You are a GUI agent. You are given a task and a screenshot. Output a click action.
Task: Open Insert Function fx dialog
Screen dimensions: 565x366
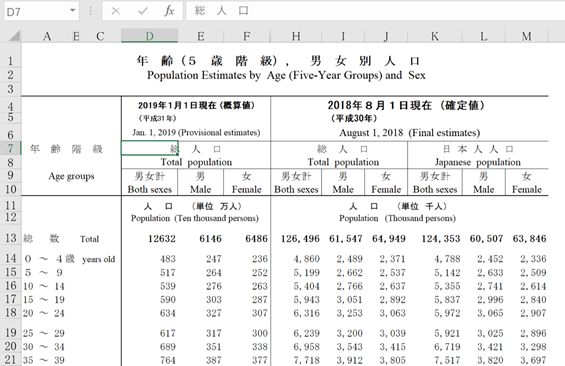(169, 11)
